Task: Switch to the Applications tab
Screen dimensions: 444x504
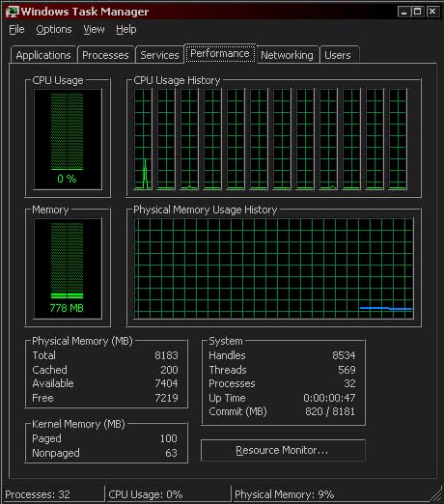Action: 43,55
